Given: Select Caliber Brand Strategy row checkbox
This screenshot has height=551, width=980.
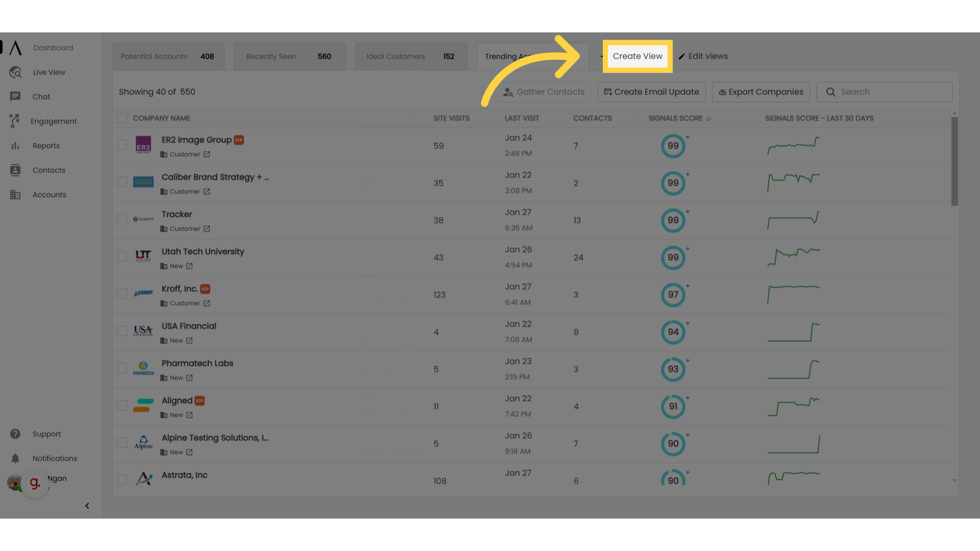Looking at the screenshot, I should (x=122, y=182).
